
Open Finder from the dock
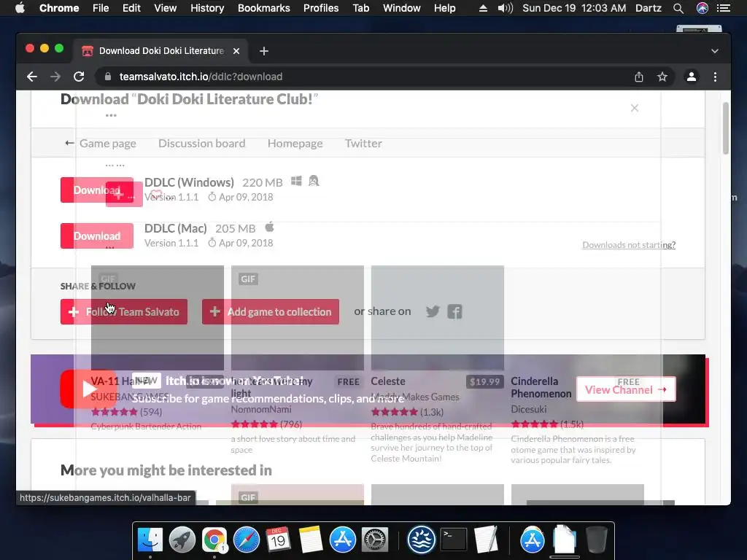(150, 540)
